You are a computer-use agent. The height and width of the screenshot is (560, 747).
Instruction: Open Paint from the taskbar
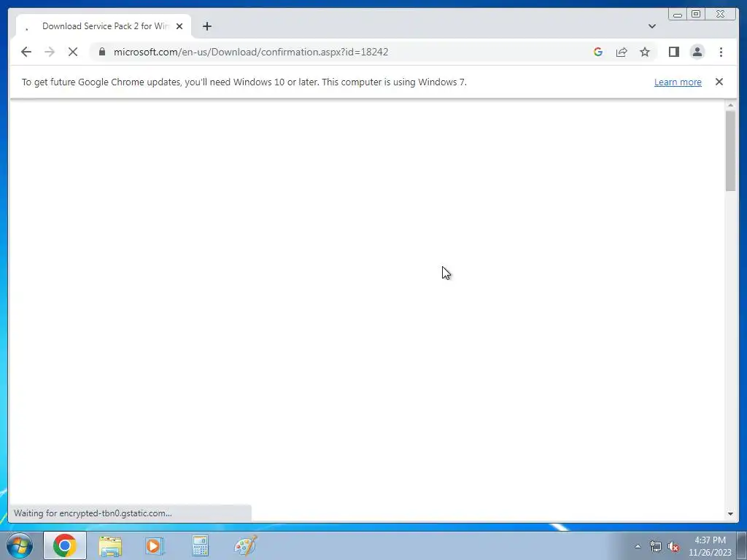click(x=246, y=545)
